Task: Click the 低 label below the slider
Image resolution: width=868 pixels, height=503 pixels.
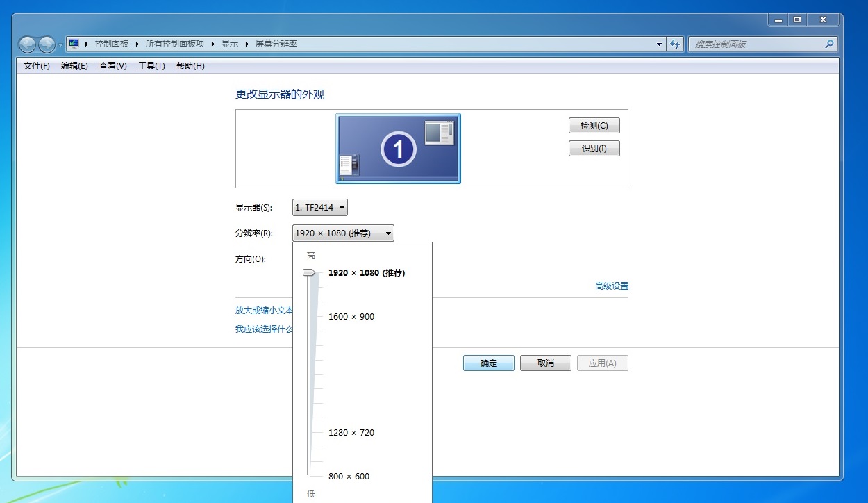Action: pyautogui.click(x=311, y=494)
